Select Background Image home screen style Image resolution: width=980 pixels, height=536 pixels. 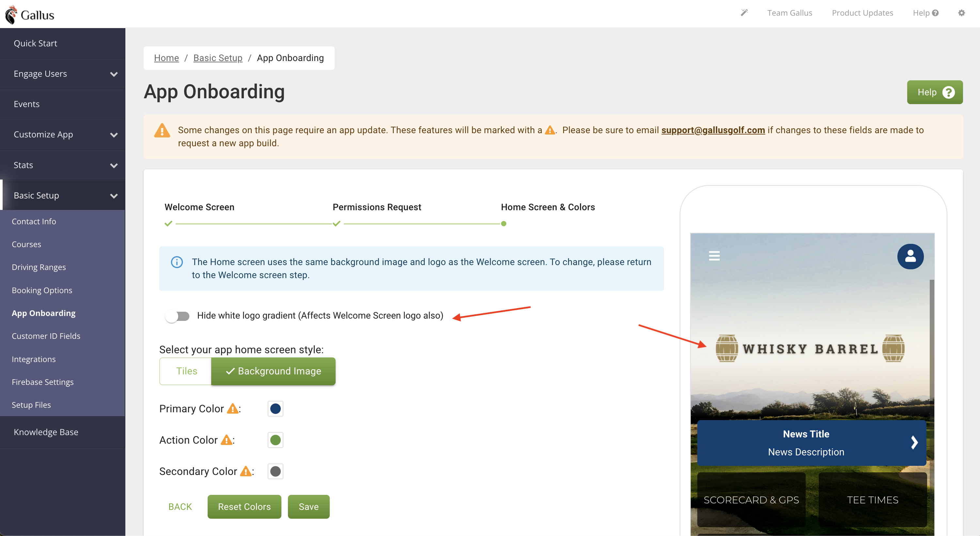pyautogui.click(x=274, y=371)
